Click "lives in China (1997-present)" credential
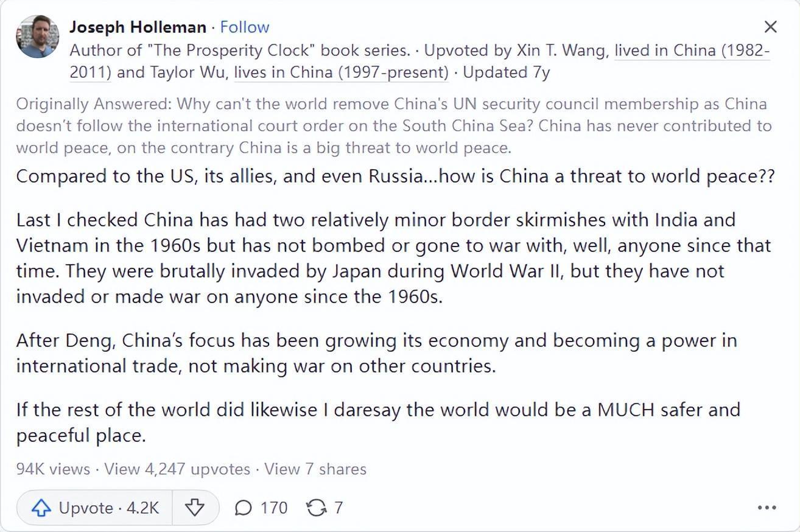Screen dimensions: 800x532 point(341,72)
